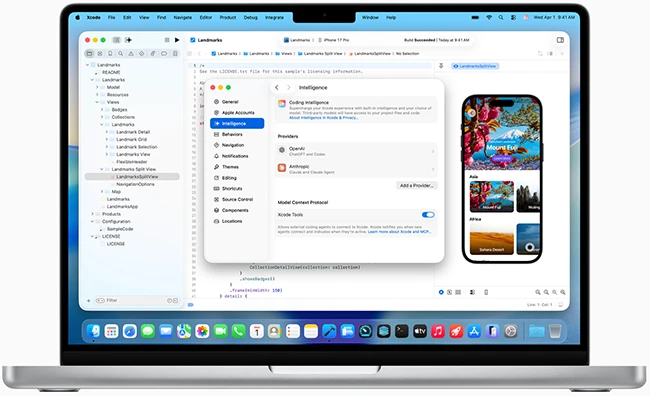The image size is (650, 396).
Task: Collapse the Views folder
Action: pyautogui.click(x=97, y=102)
